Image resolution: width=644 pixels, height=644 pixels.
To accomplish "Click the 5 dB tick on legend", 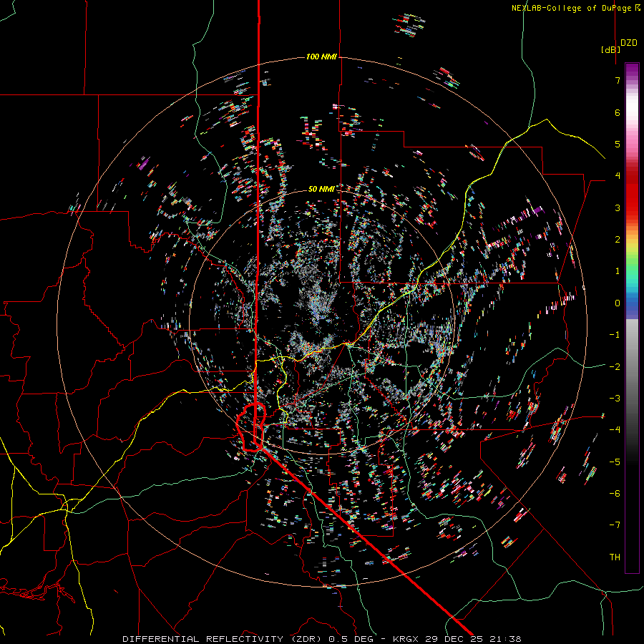I will click(x=618, y=144).
